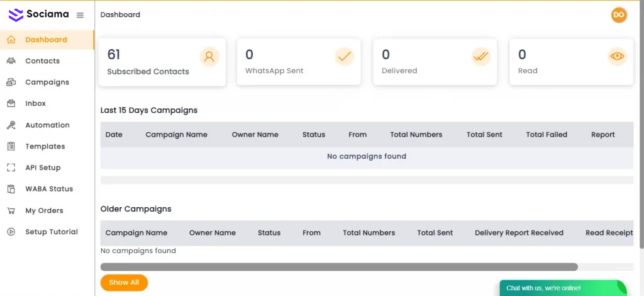Click the WhatsApp Sent stat card

299,62
